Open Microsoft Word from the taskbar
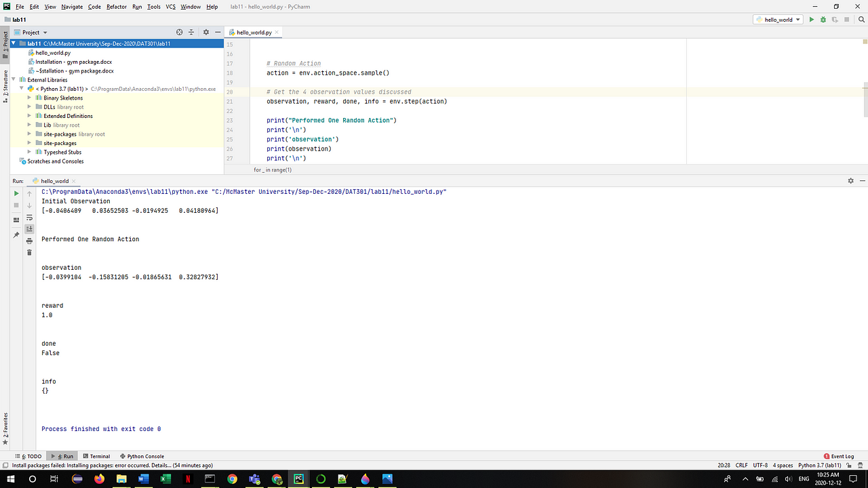868x488 pixels. coord(143,479)
